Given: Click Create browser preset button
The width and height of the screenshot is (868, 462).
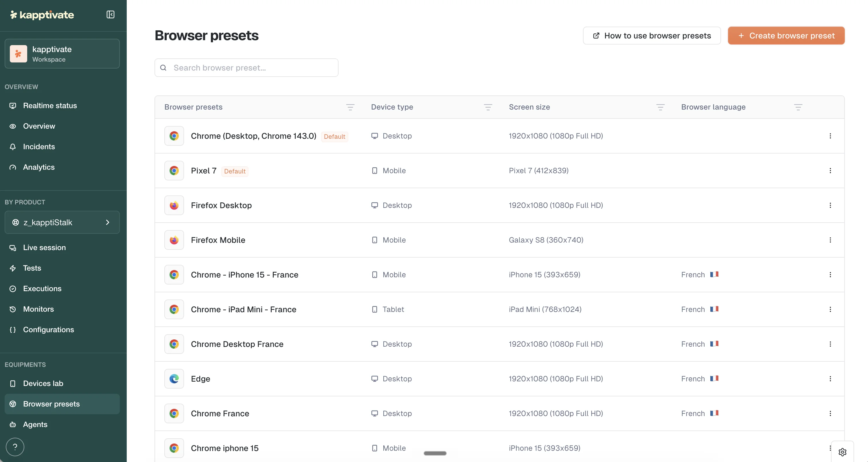Looking at the screenshot, I should (786, 36).
